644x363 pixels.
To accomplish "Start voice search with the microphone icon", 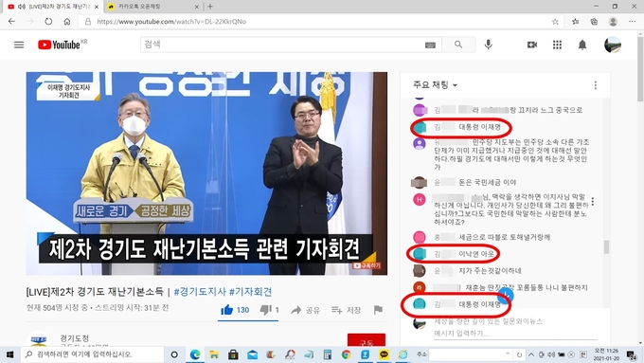I will tap(488, 45).
